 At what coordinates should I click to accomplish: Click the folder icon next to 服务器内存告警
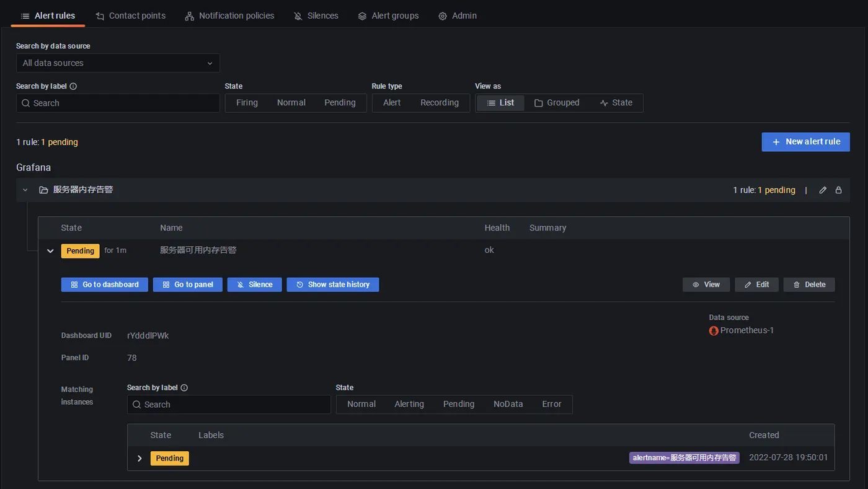coord(43,190)
